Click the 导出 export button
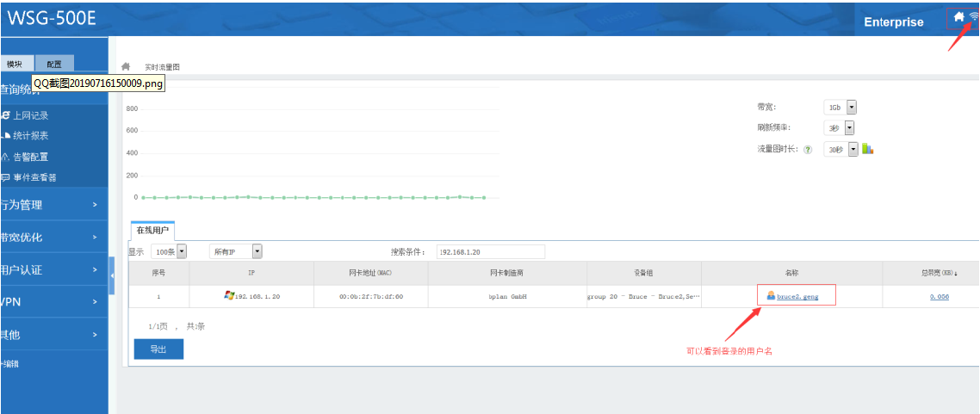 coord(158,349)
